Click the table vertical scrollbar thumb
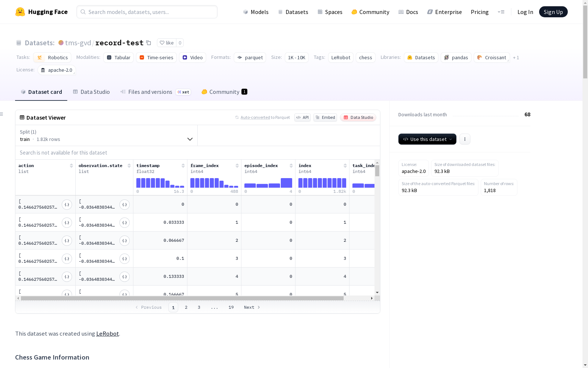This screenshot has width=588, height=368. click(x=377, y=171)
